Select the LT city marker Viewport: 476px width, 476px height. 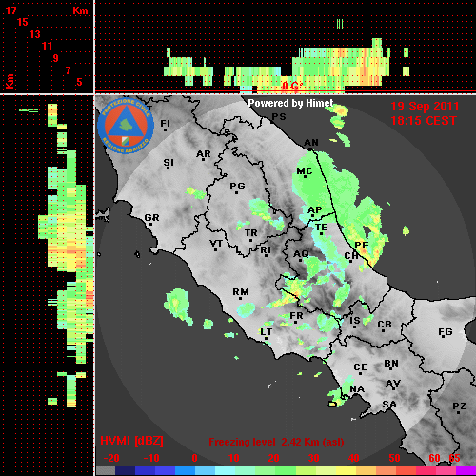coord(266,338)
